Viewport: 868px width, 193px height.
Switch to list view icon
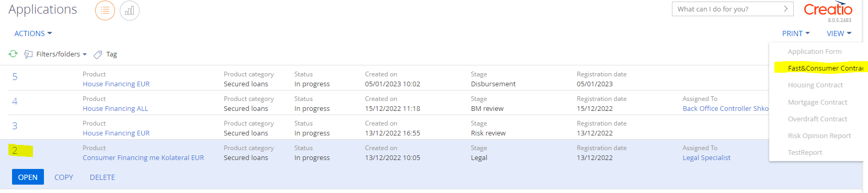[x=105, y=10]
